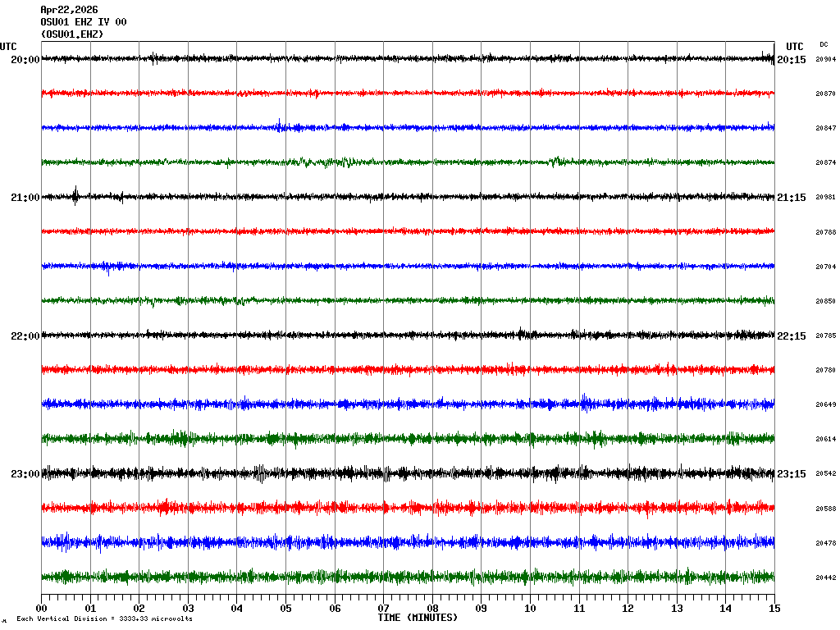
Task: Click the Apr22,2026 date label
Action: (x=69, y=10)
